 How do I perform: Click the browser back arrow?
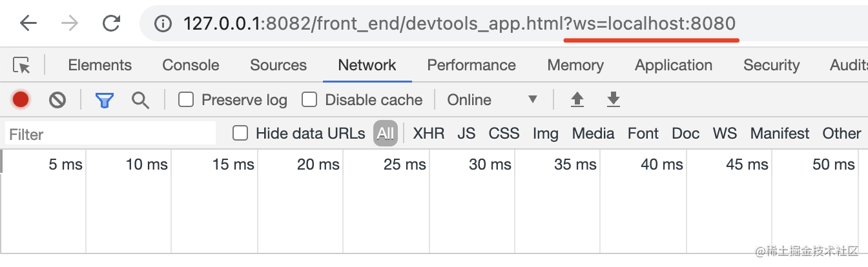28,24
